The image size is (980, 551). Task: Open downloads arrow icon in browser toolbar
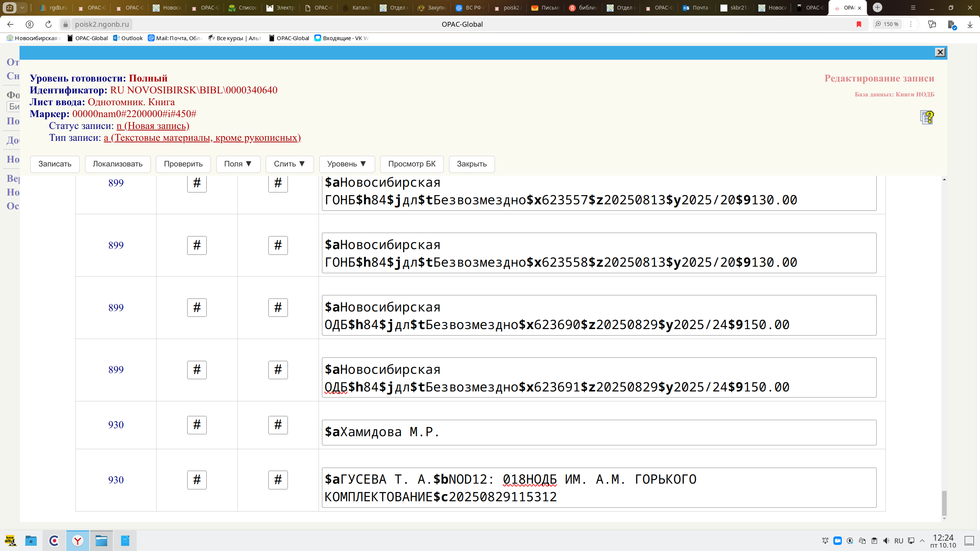(970, 24)
